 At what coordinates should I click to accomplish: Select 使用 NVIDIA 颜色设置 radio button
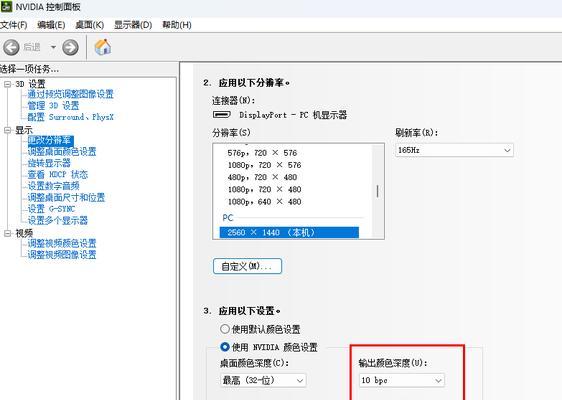click(225, 347)
